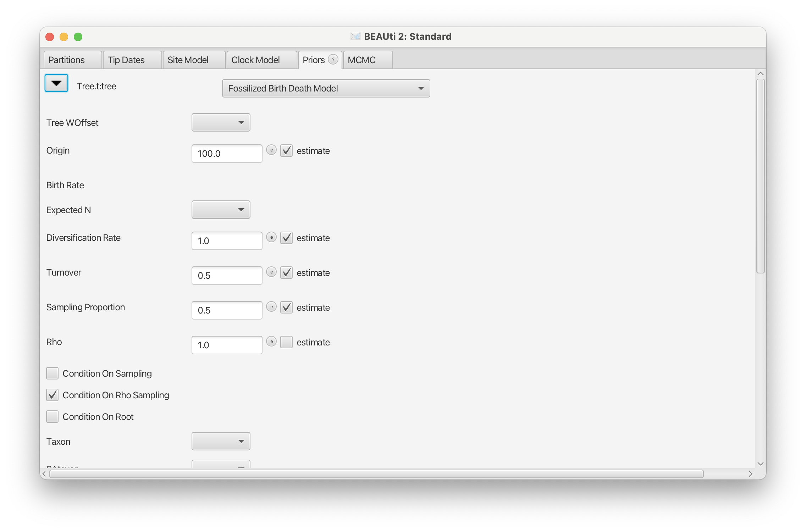Open the Site Model tab
The height and width of the screenshot is (532, 806).
point(194,60)
